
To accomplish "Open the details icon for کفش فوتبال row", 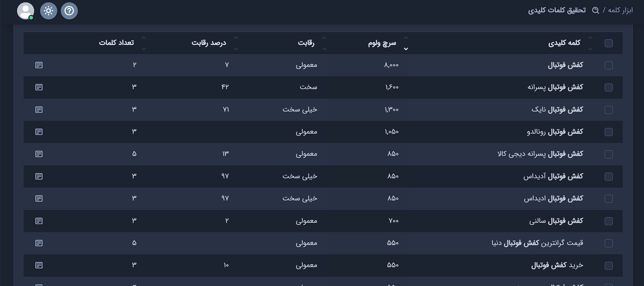I will point(39,65).
